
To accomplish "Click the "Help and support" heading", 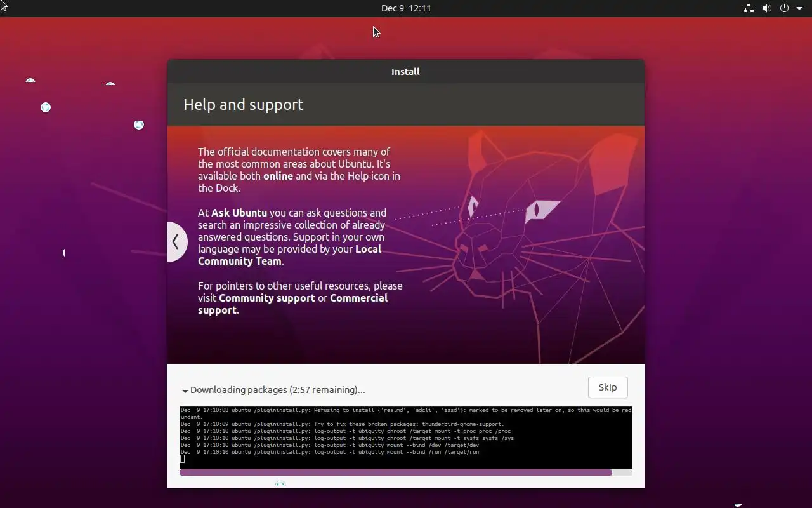I will pos(244,105).
